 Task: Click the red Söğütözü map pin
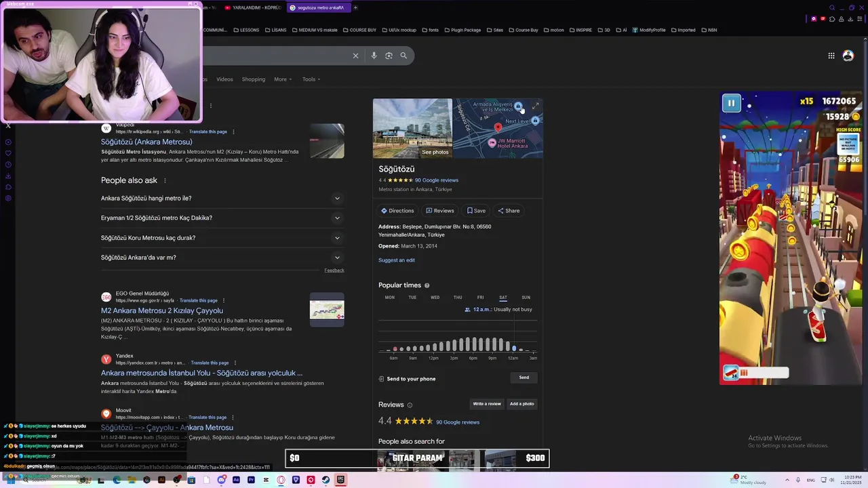(x=498, y=127)
